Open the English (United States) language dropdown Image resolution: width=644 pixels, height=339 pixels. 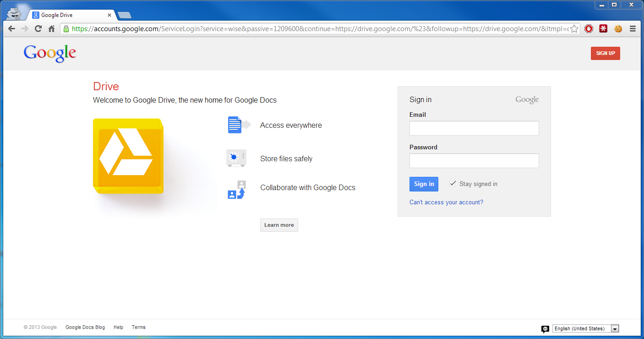pos(614,328)
